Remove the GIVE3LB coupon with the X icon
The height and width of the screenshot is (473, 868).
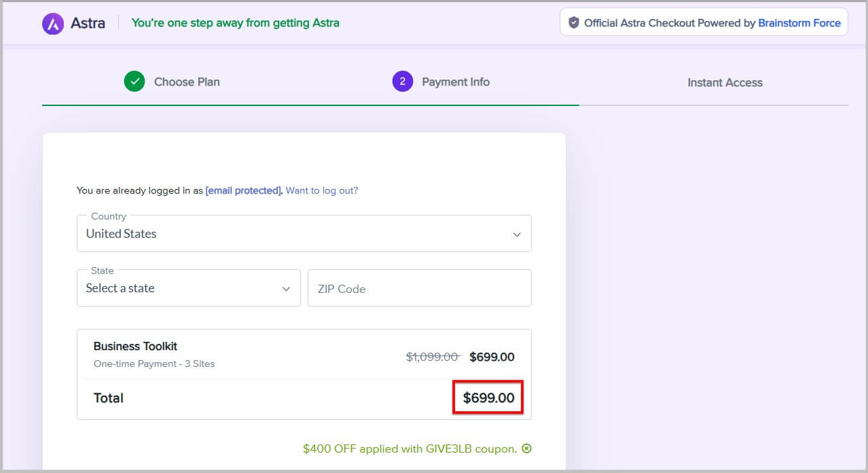pyautogui.click(x=527, y=449)
